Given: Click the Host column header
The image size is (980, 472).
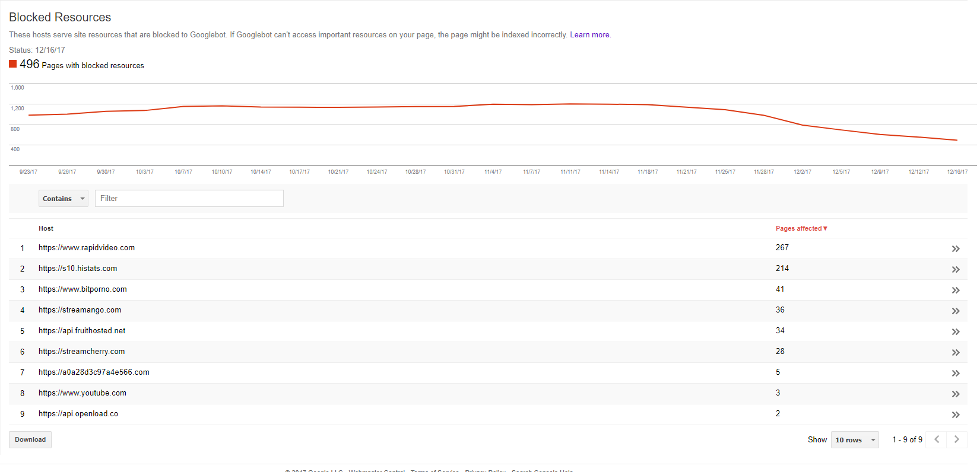Looking at the screenshot, I should (46, 228).
